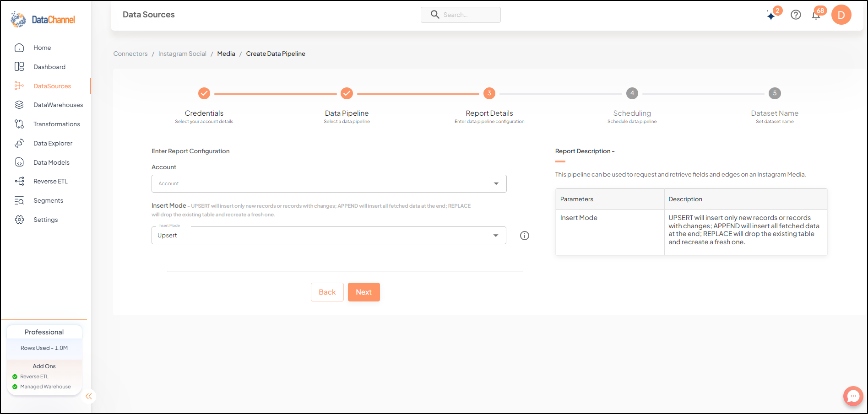868x414 pixels.
Task: Click the Reverse ETL add-on entry
Action: pos(34,376)
